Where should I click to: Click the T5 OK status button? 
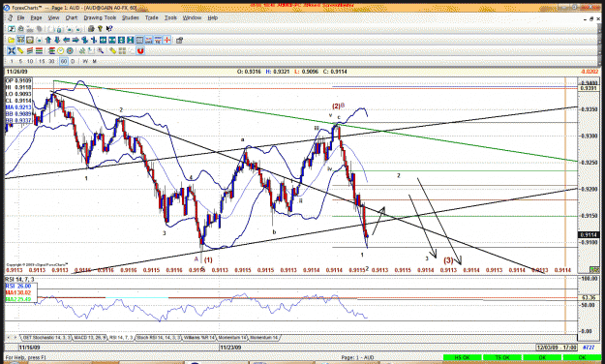[x=502, y=358]
